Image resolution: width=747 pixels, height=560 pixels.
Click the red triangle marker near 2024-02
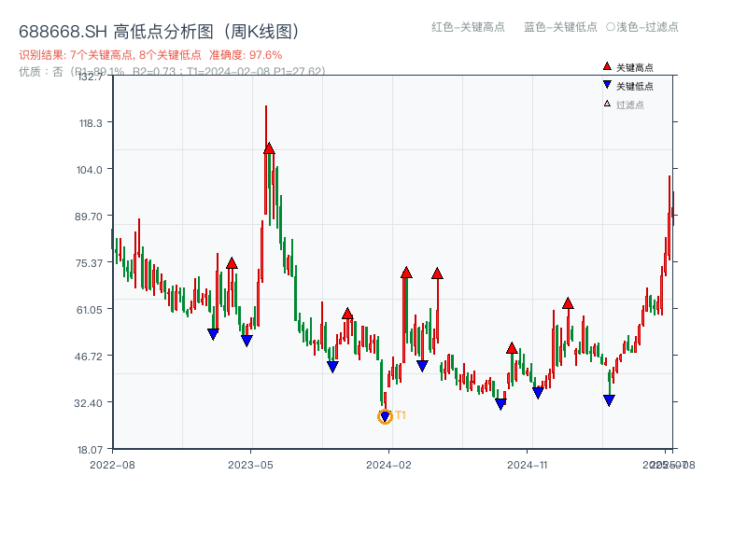(405, 273)
